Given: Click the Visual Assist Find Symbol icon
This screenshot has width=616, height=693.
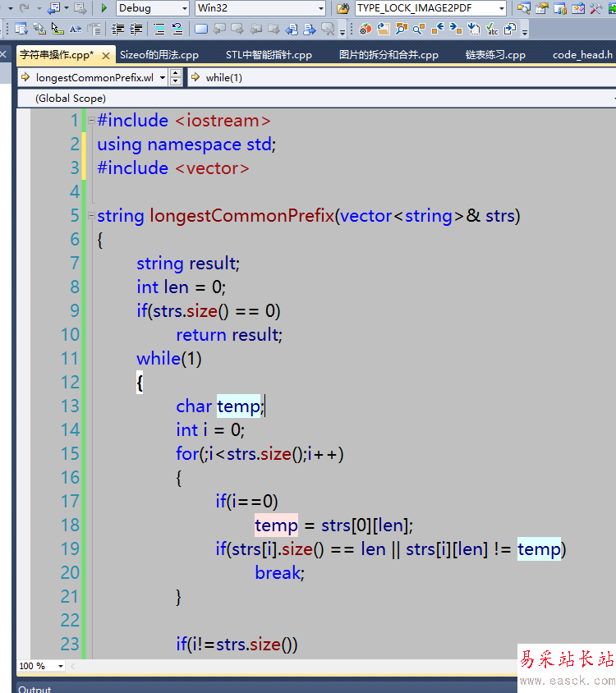Looking at the screenshot, I should (401, 30).
